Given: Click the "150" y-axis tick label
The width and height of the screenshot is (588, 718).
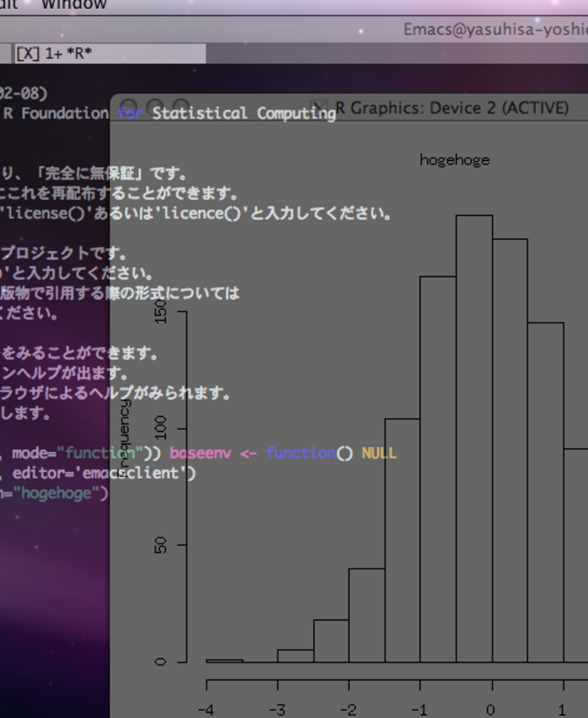Looking at the screenshot, I should tap(161, 312).
